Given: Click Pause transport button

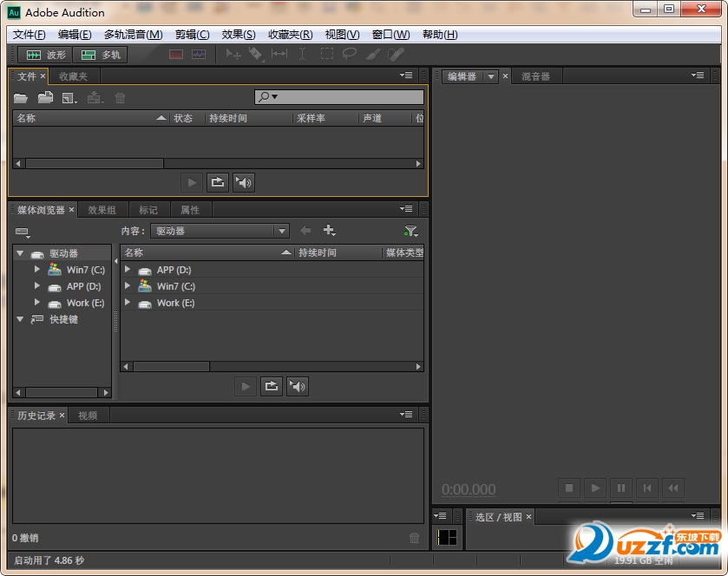Looking at the screenshot, I should click(x=621, y=488).
